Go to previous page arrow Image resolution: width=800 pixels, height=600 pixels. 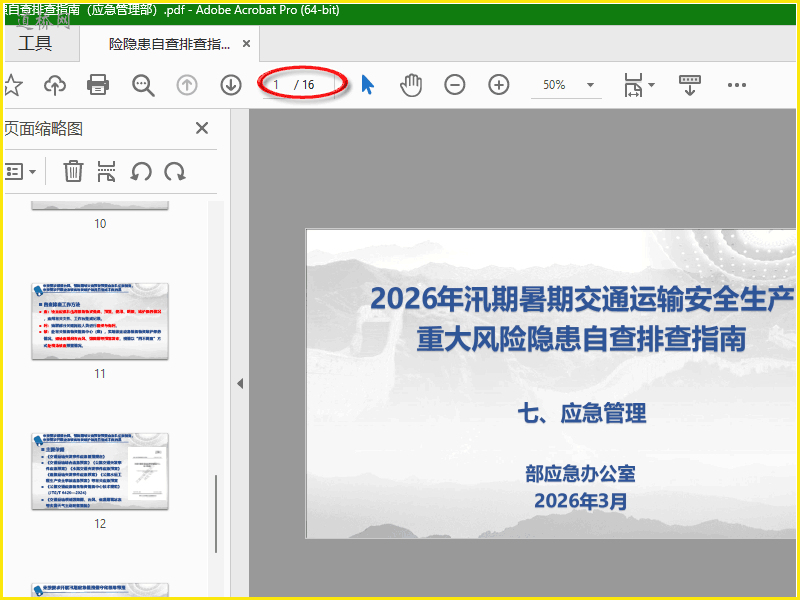[x=187, y=85]
